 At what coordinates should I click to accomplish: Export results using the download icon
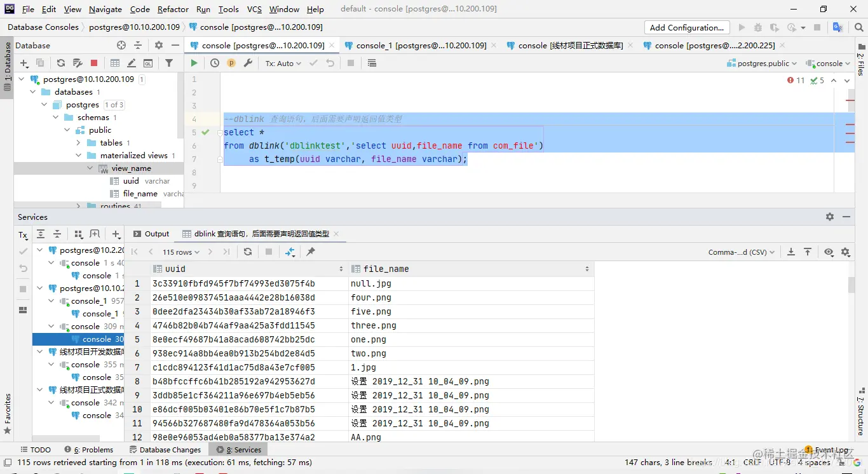click(x=791, y=252)
